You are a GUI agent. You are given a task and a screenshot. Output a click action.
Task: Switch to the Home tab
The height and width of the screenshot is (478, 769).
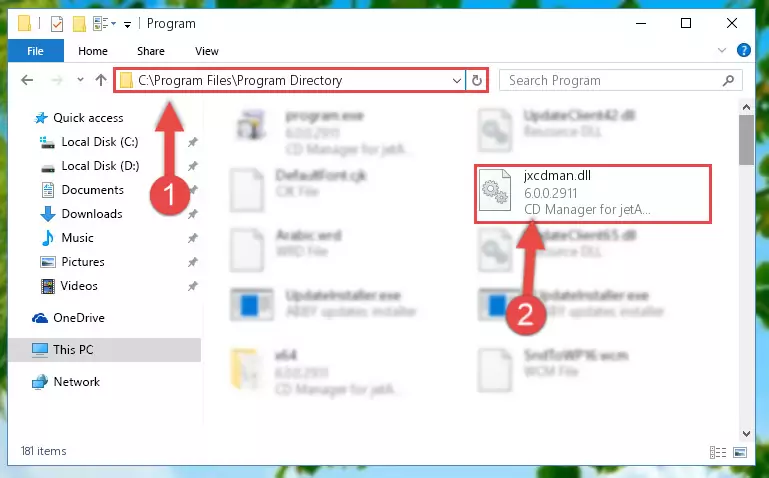93,51
